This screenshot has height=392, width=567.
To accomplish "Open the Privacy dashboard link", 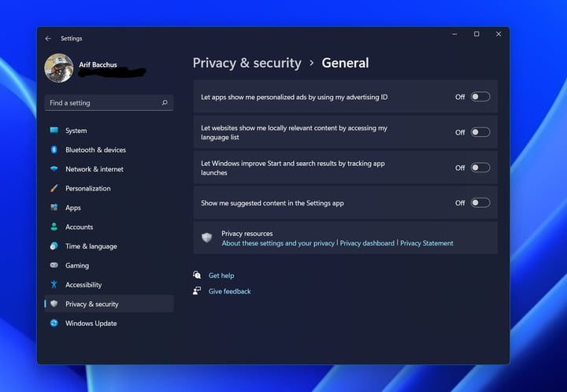I will point(367,243).
